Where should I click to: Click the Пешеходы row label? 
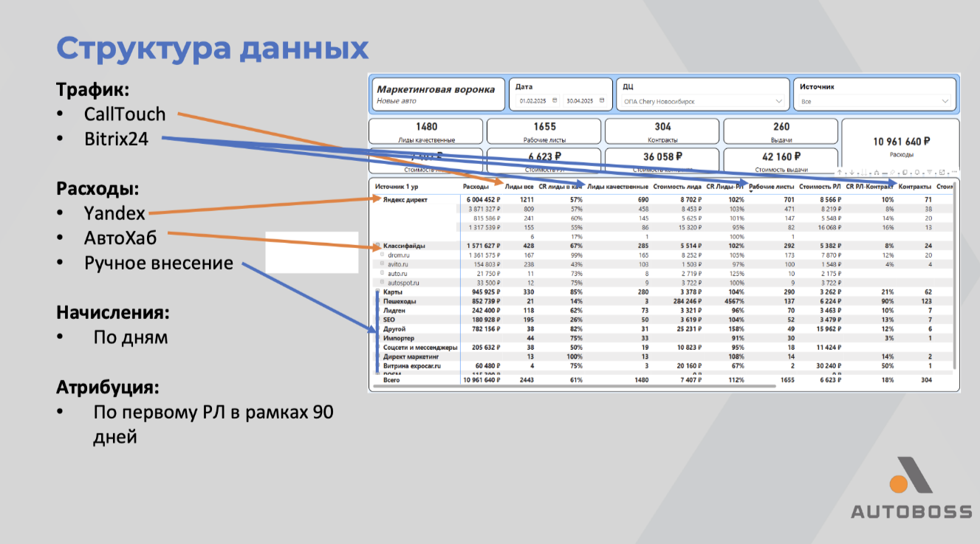pos(400,301)
